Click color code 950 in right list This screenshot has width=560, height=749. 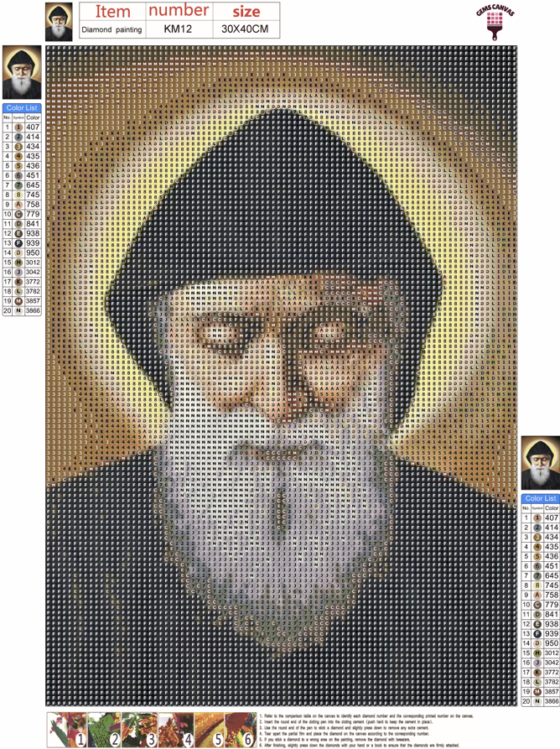(552, 643)
